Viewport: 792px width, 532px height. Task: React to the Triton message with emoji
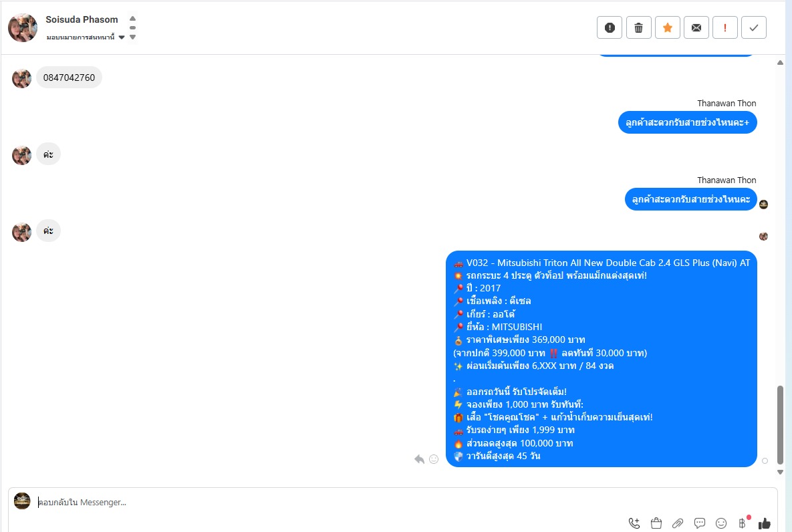click(x=434, y=459)
